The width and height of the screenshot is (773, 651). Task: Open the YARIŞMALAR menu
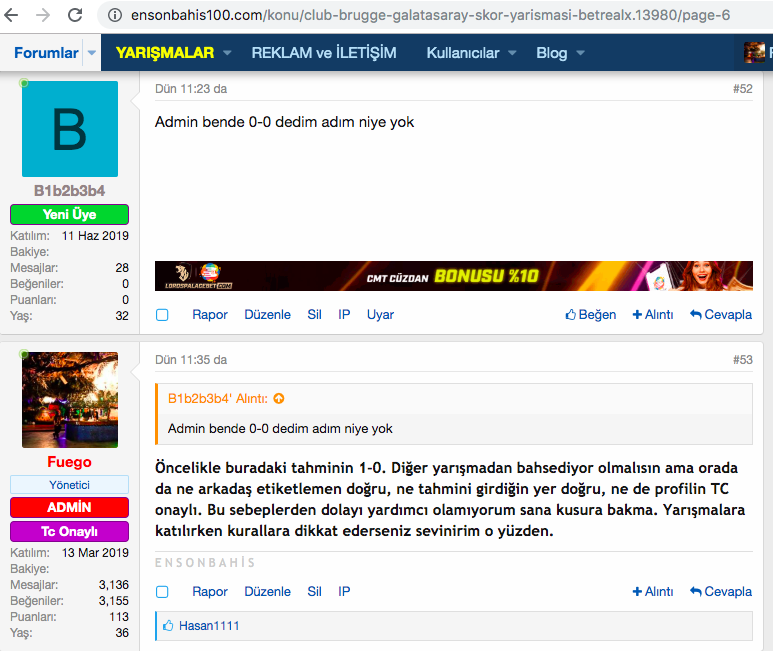pos(165,53)
